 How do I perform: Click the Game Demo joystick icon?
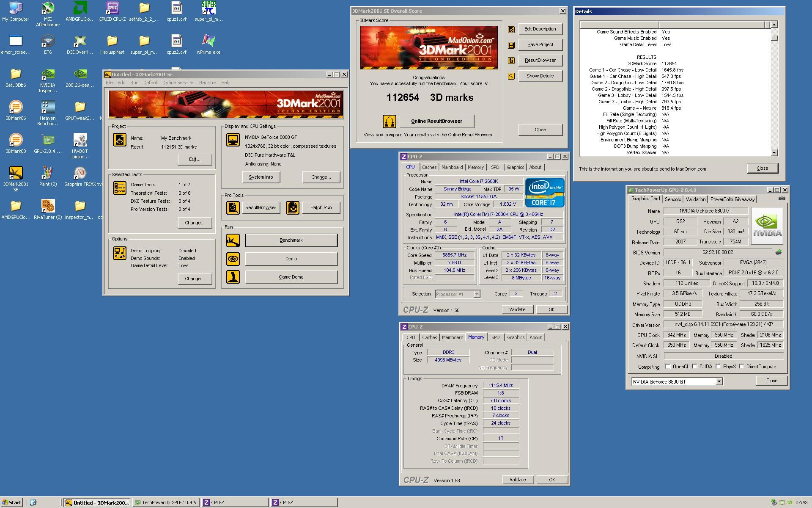point(233,277)
